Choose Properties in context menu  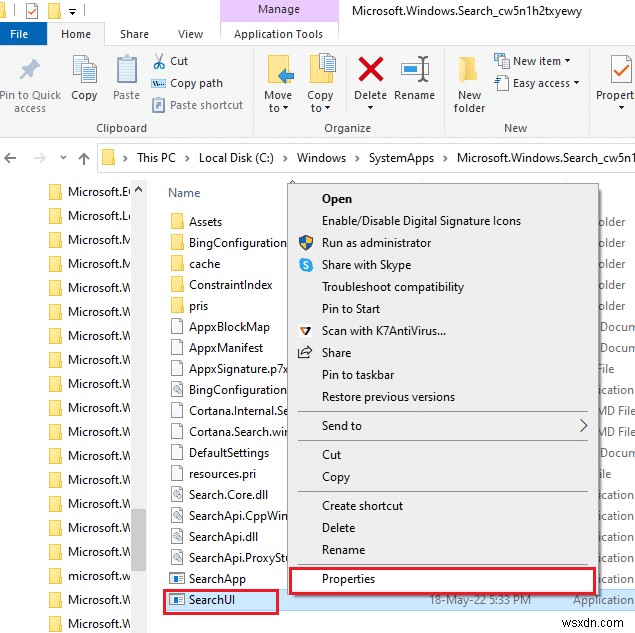pyautogui.click(x=442, y=579)
